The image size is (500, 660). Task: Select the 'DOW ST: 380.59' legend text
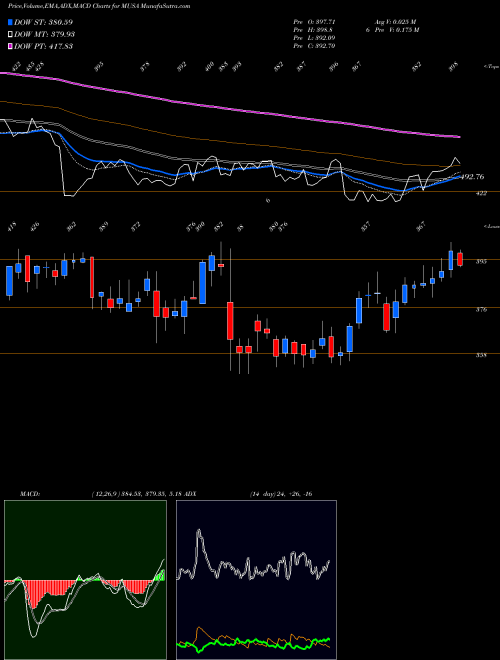point(44,22)
